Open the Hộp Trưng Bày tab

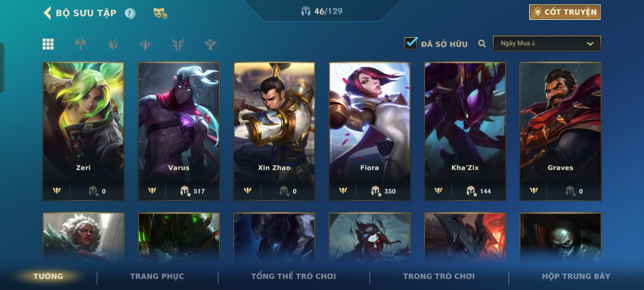point(576,276)
